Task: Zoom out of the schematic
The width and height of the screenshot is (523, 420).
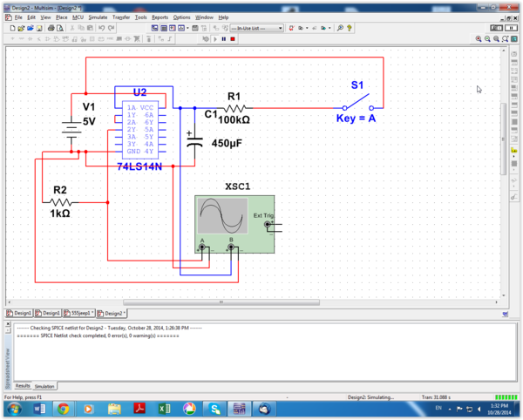Action: (487, 39)
